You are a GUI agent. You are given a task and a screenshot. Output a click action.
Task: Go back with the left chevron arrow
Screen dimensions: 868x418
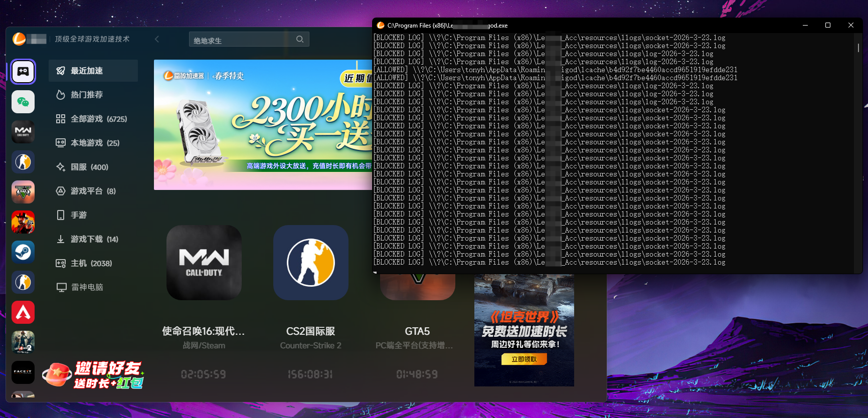(x=157, y=39)
